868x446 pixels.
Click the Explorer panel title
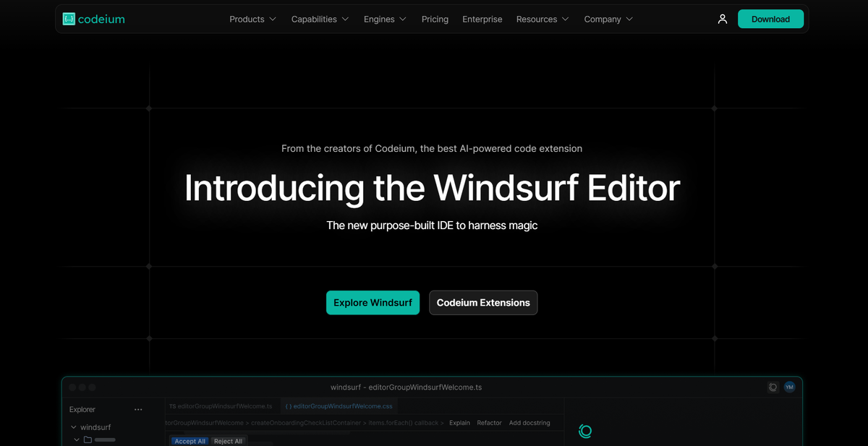coord(82,410)
